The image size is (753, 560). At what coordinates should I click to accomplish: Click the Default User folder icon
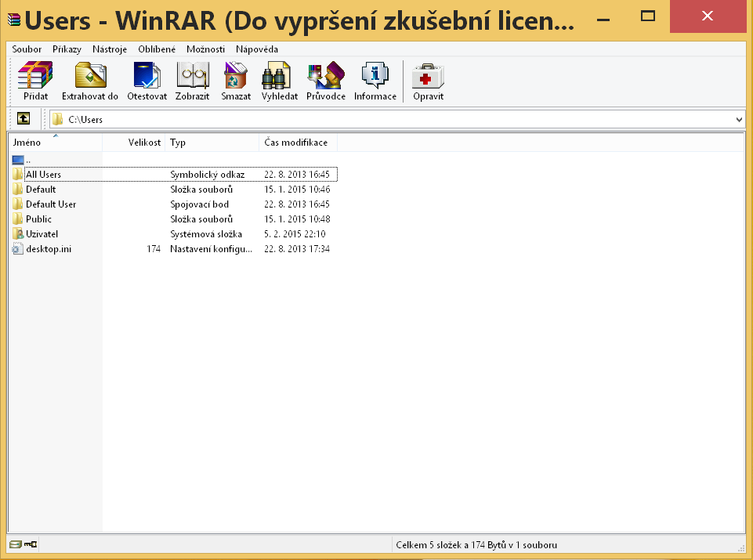18,204
